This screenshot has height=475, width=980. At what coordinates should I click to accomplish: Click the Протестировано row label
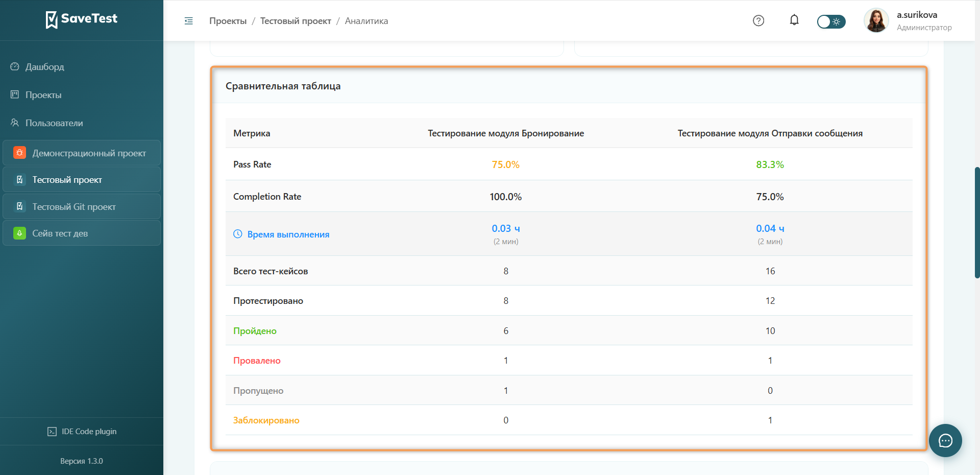(268, 301)
